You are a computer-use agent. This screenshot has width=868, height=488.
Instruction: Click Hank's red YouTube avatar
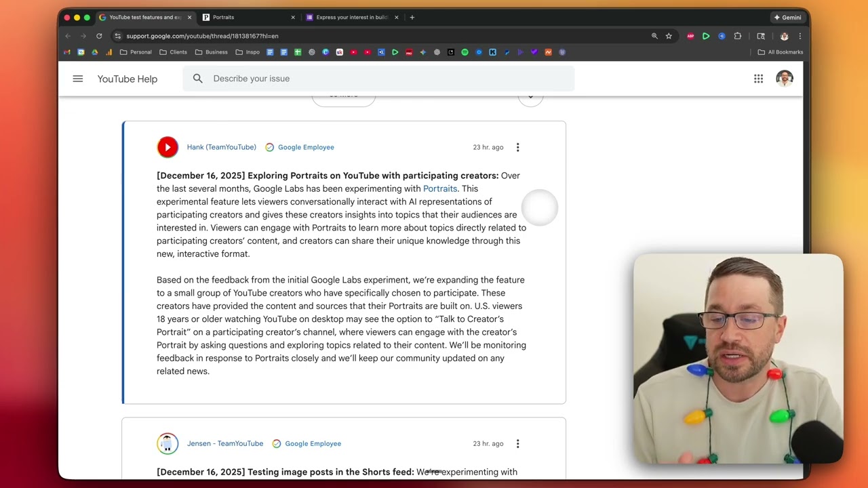coord(167,147)
